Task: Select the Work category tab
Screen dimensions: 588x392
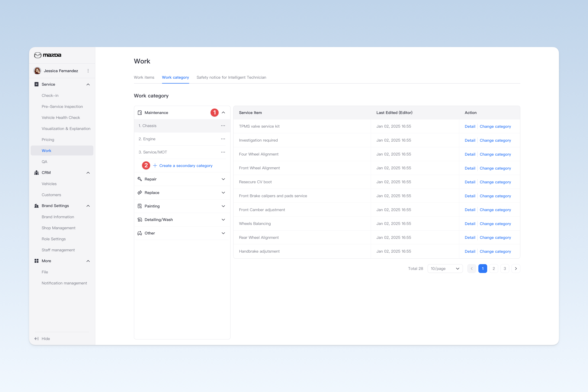Action: coord(175,78)
